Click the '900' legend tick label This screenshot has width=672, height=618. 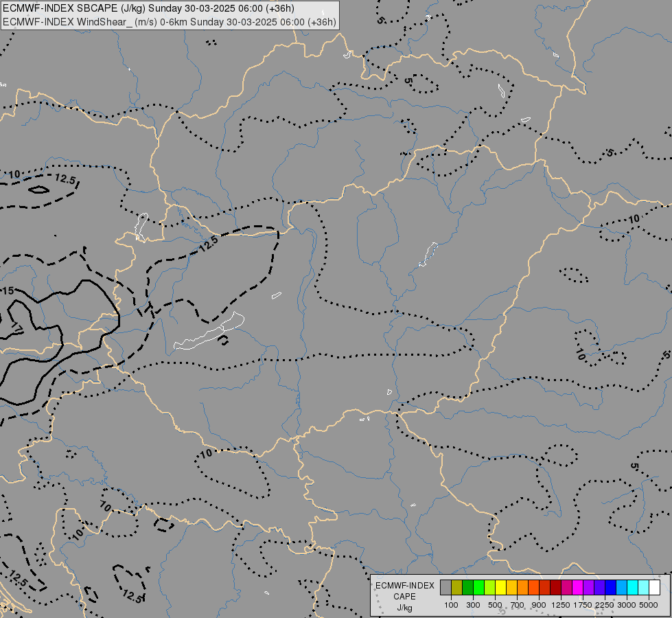[539, 605]
